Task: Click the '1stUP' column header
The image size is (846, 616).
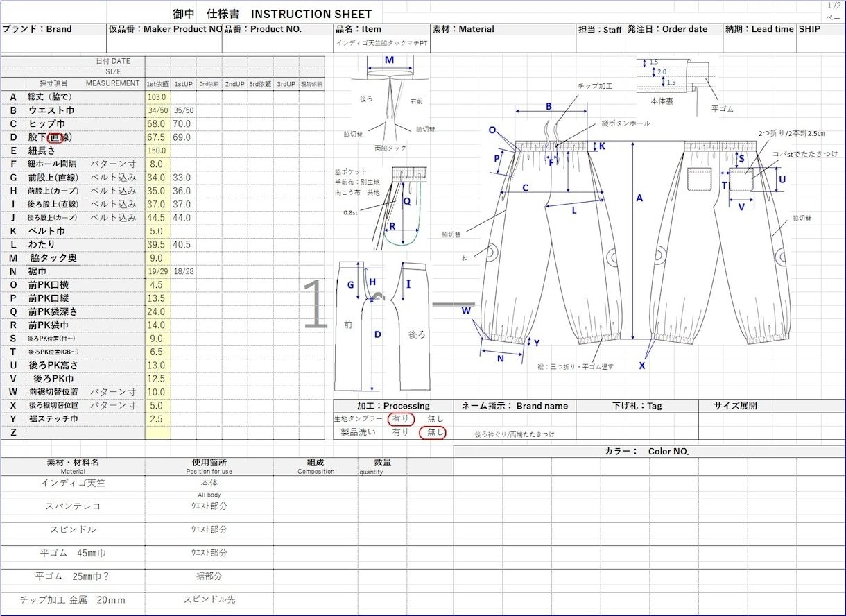Action: pos(183,84)
